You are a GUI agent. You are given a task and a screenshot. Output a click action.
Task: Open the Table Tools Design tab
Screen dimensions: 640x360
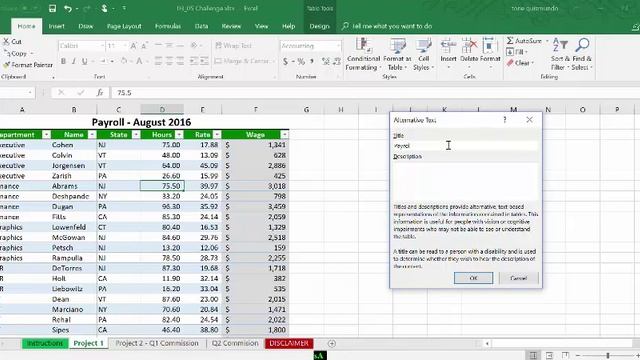pos(319,26)
